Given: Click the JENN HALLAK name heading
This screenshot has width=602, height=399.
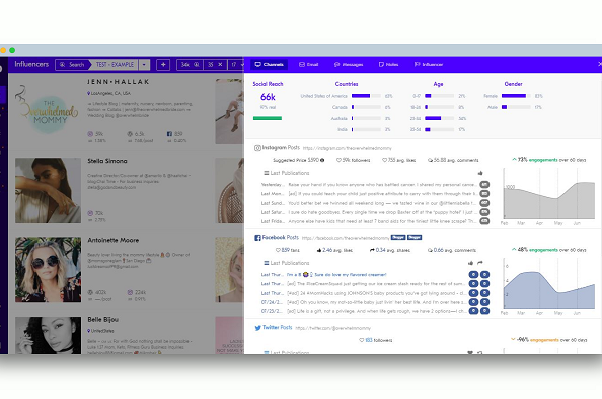Looking at the screenshot, I should [118, 82].
